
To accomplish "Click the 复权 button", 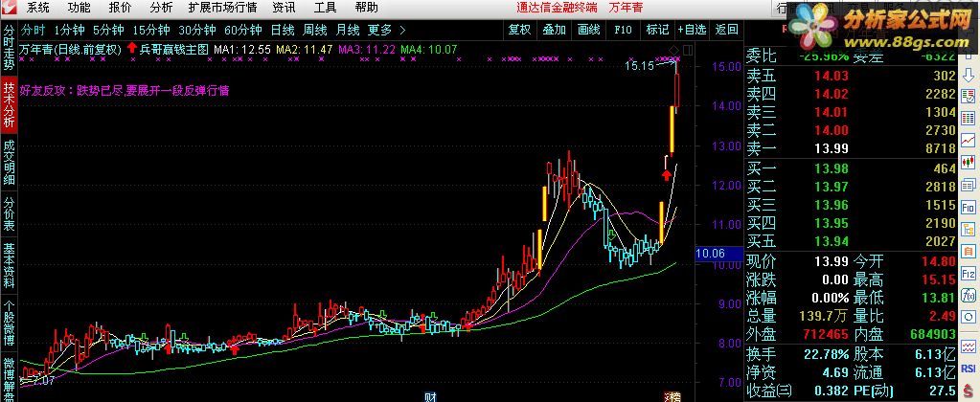I will tap(519, 30).
